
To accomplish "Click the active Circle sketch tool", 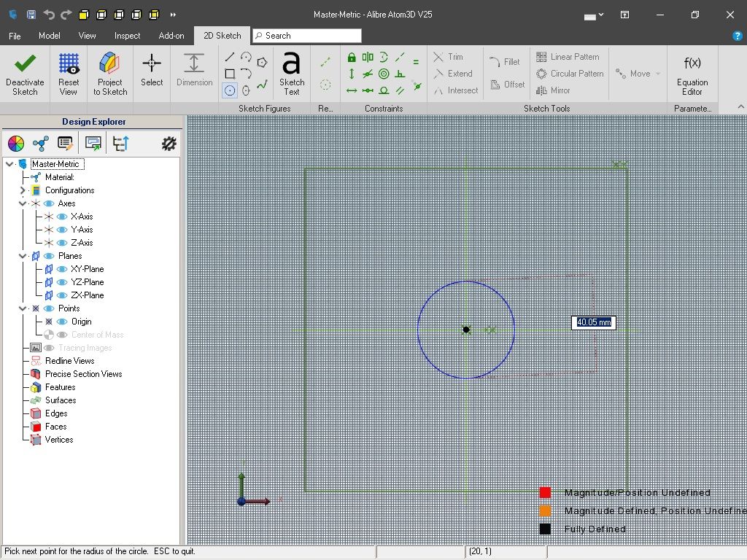I will click(230, 90).
